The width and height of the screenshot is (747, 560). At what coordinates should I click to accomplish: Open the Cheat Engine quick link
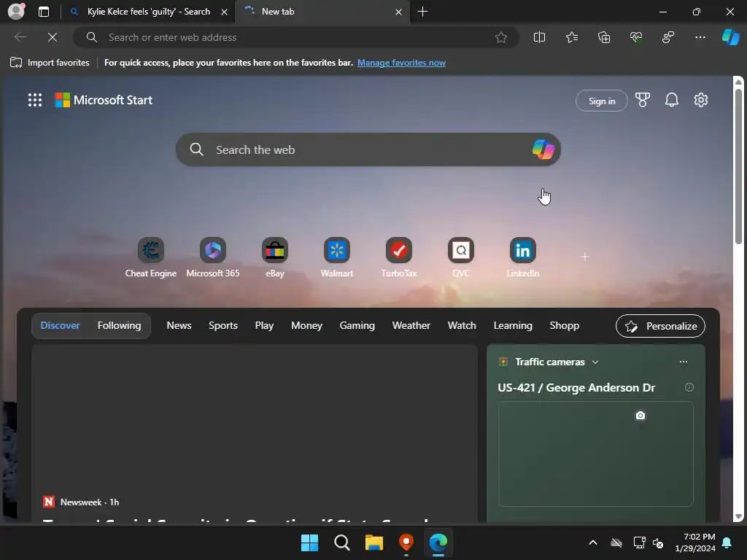pos(150,257)
